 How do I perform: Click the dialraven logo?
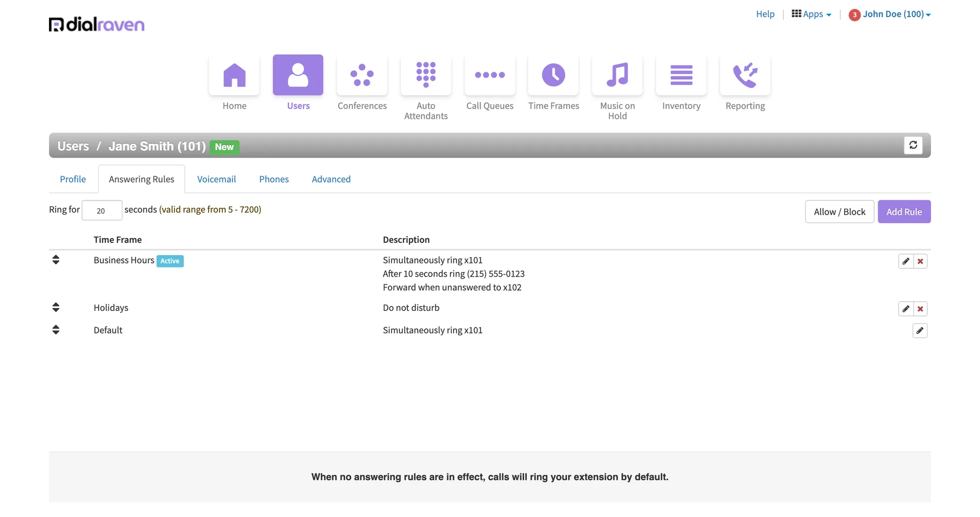point(97,24)
